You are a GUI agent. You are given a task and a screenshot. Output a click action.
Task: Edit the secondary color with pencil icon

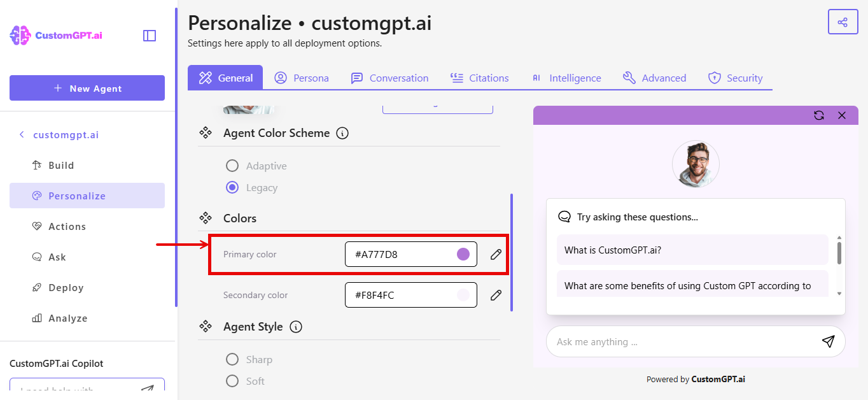click(x=496, y=296)
